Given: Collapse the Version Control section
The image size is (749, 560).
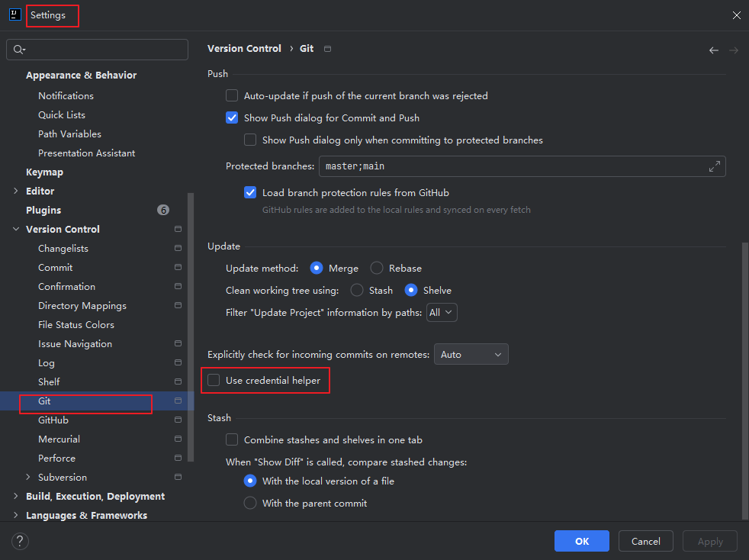Looking at the screenshot, I should [x=16, y=229].
